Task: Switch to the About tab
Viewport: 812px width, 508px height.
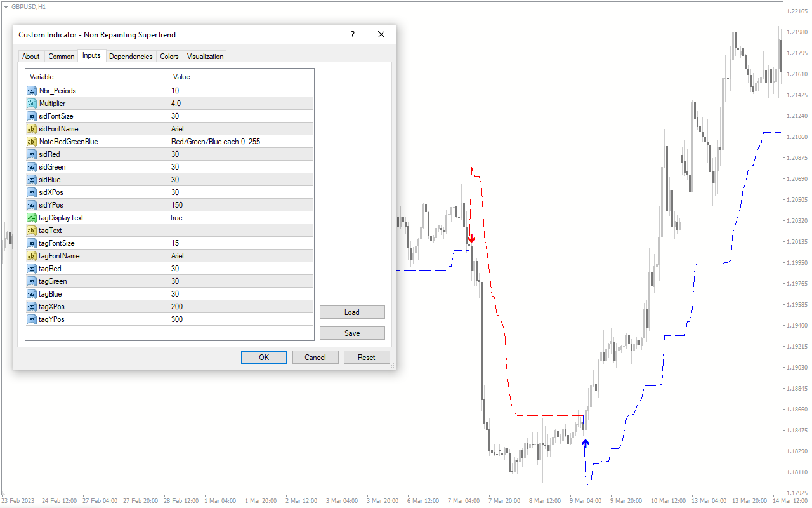Action: [x=31, y=57]
